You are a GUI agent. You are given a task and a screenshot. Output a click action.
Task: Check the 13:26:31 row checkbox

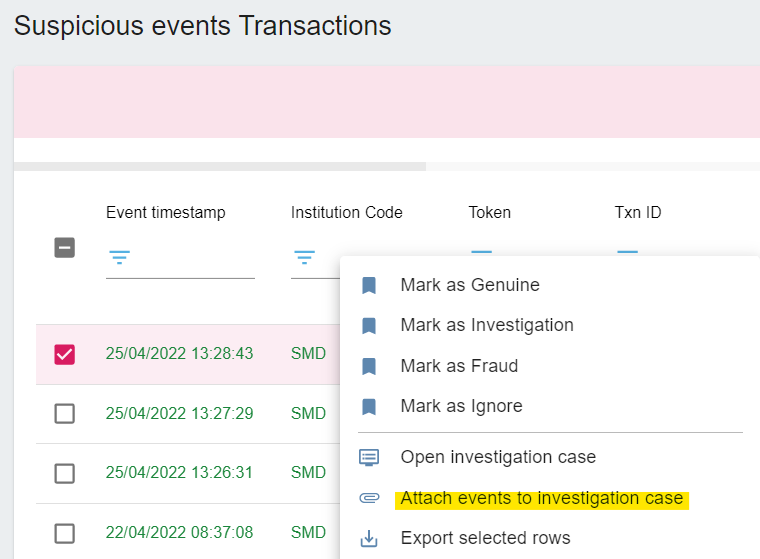point(64,474)
